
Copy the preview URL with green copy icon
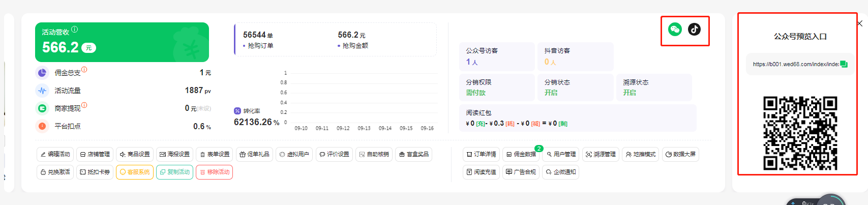pos(844,64)
